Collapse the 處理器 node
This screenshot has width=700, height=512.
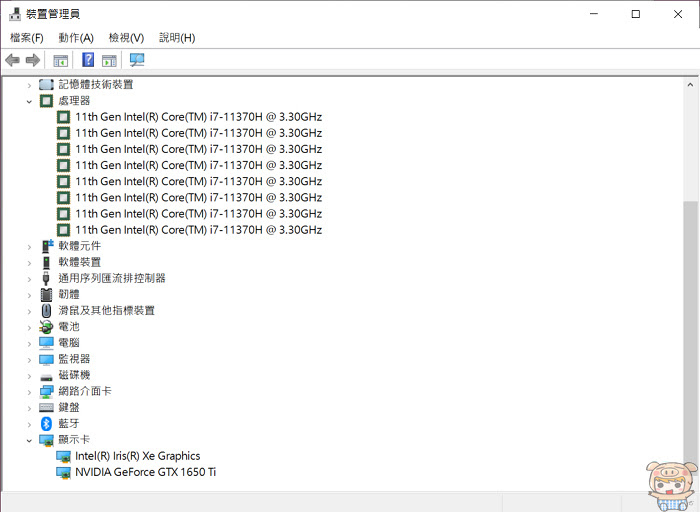coord(29,101)
